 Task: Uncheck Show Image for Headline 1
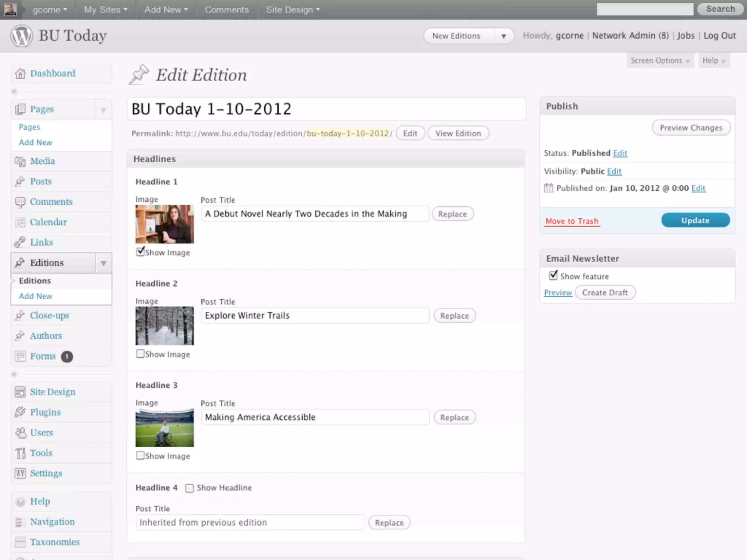(x=140, y=252)
